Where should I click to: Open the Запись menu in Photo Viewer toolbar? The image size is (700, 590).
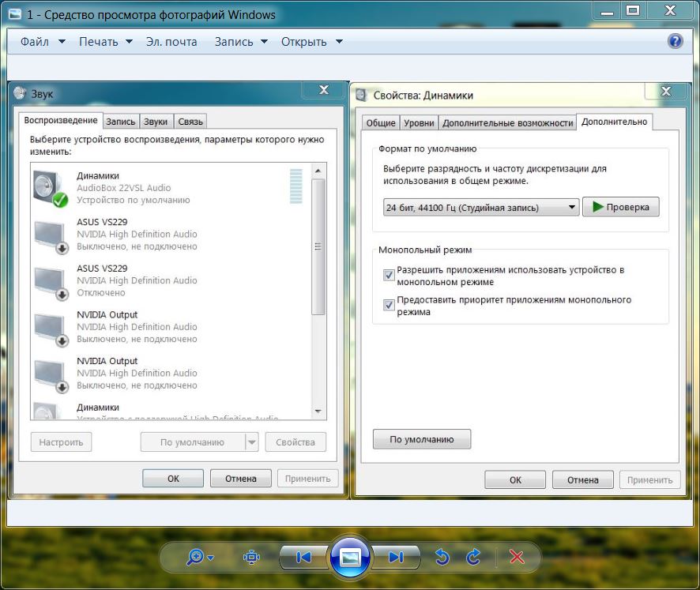(x=241, y=42)
